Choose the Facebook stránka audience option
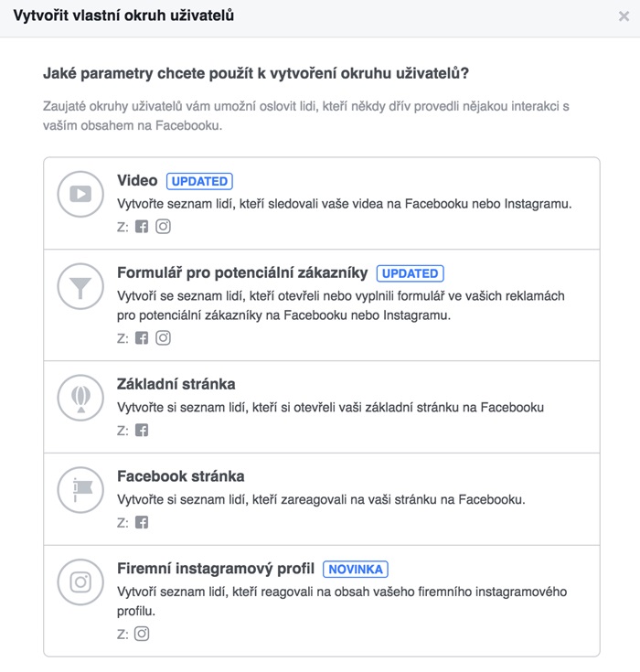This screenshot has height=672, width=640. [x=181, y=476]
